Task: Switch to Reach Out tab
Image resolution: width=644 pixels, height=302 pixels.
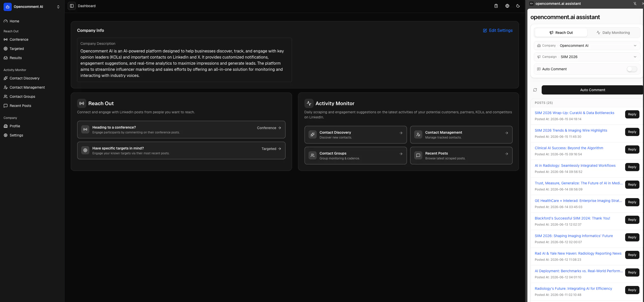Action: click(x=561, y=33)
